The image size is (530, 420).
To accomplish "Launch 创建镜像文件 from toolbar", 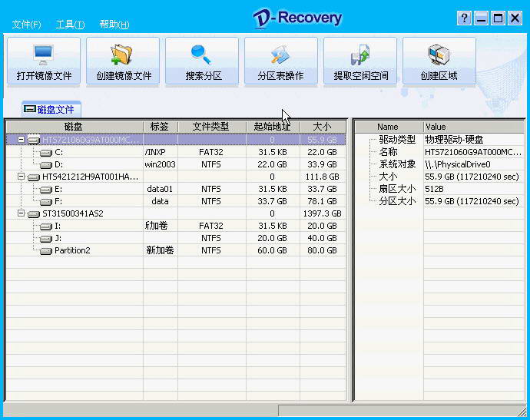I will [x=123, y=61].
